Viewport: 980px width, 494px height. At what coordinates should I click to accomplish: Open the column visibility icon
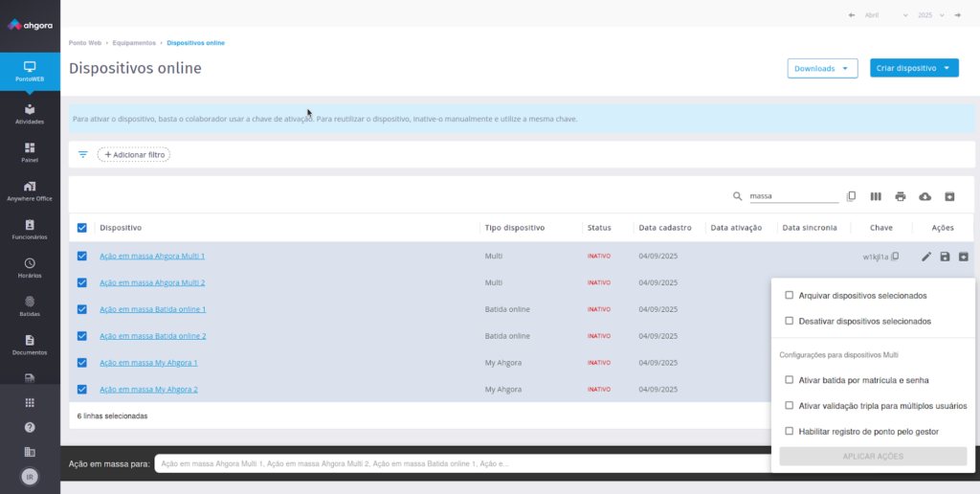876,196
